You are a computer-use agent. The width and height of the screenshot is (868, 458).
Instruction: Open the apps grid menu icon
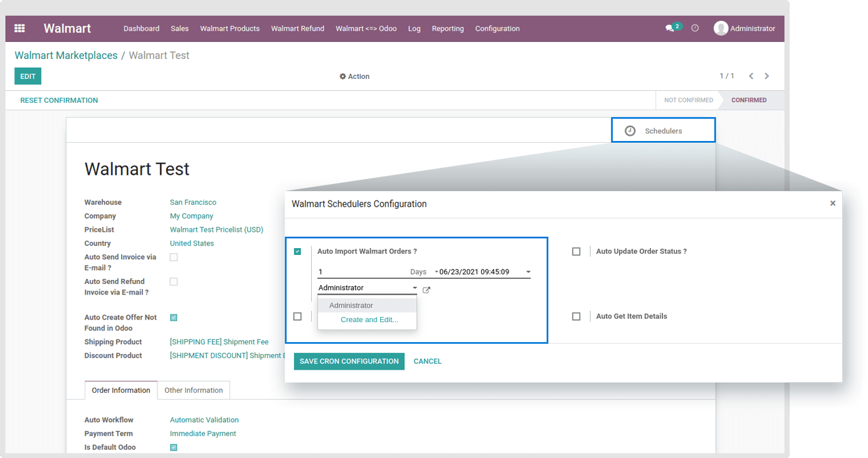19,28
